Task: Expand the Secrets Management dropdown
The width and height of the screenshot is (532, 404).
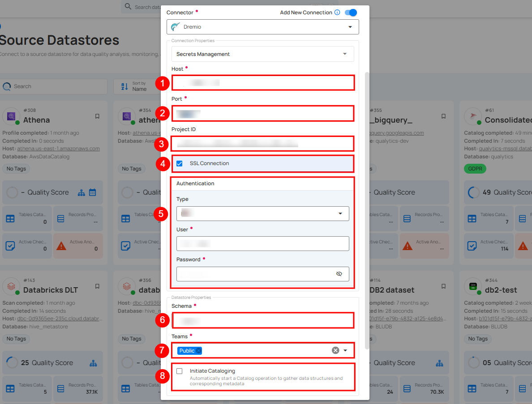Action: 345,54
